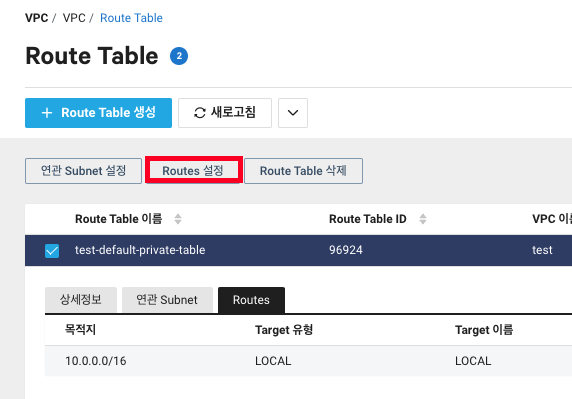Open the dropdown chevron next to 새로고침

click(x=293, y=113)
